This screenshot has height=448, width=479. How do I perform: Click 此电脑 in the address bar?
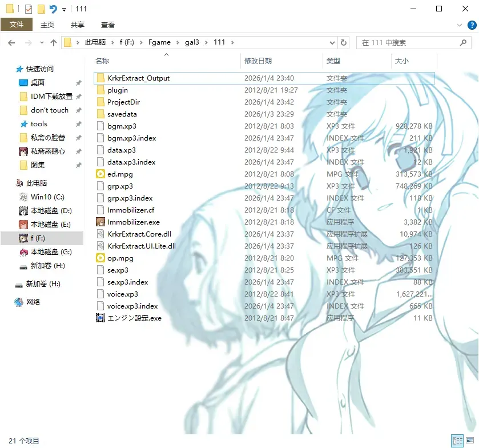coord(95,42)
